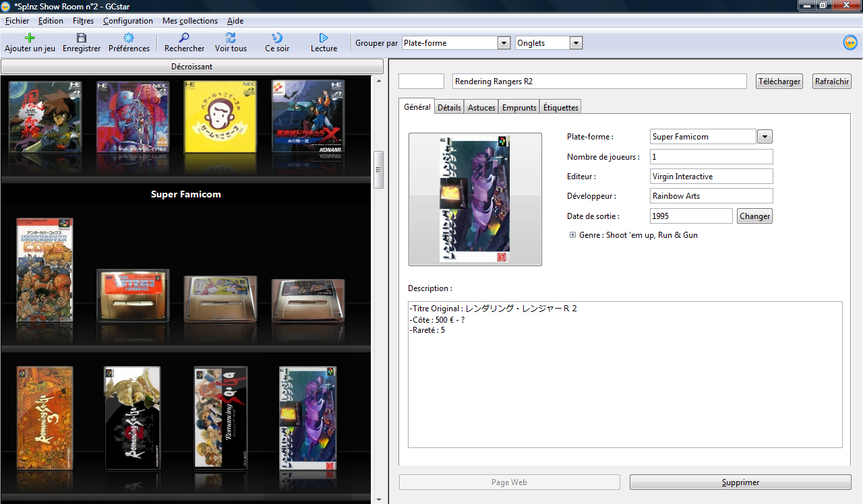Select the first PC Engine anime swordsman cover
The height and width of the screenshot is (504, 863).
point(45,117)
